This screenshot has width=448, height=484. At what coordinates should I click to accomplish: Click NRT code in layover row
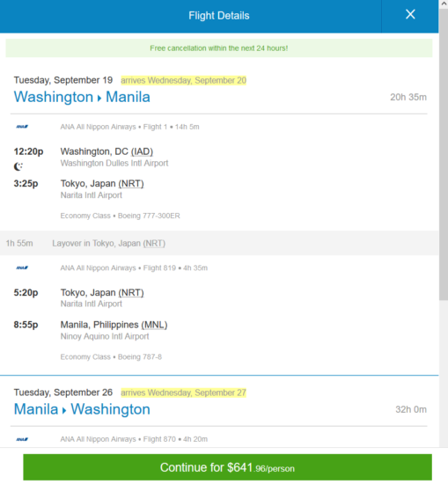click(154, 243)
